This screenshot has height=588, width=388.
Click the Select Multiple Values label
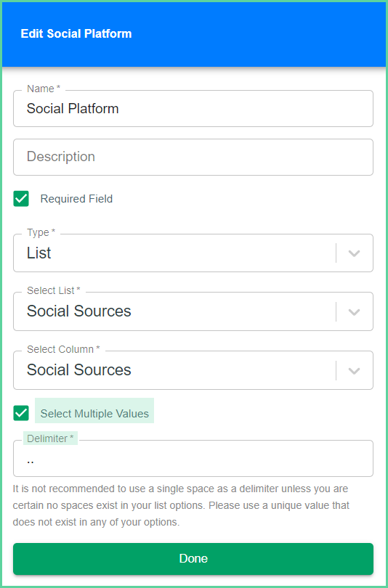94,414
